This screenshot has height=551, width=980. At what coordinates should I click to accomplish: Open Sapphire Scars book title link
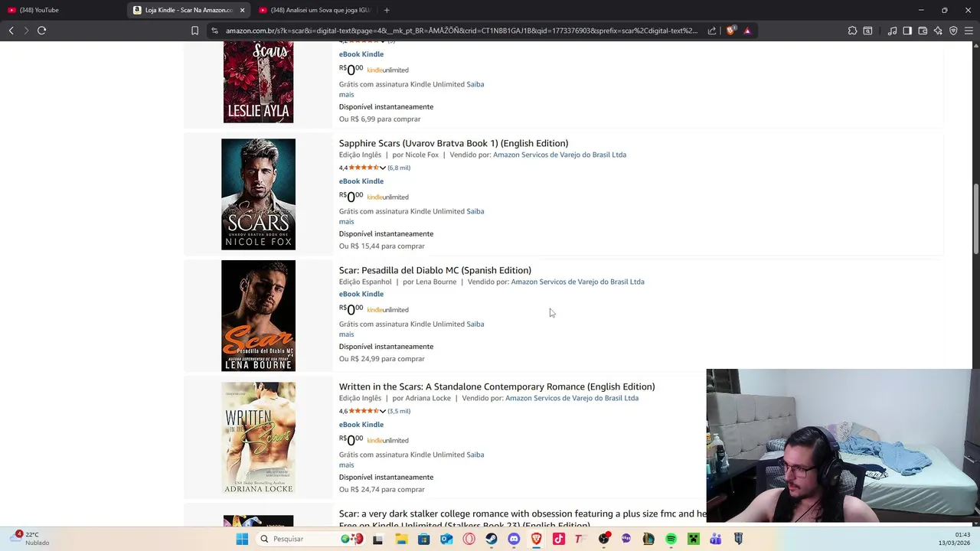click(453, 143)
